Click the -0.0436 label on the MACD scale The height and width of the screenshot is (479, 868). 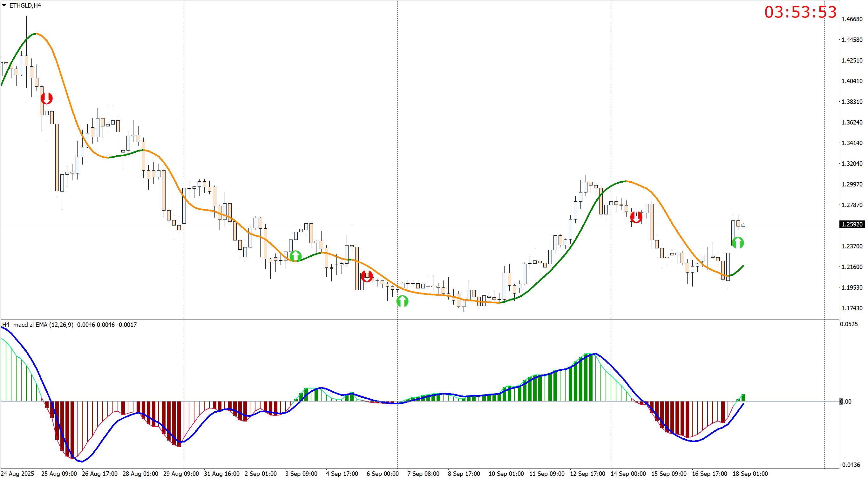click(x=850, y=465)
